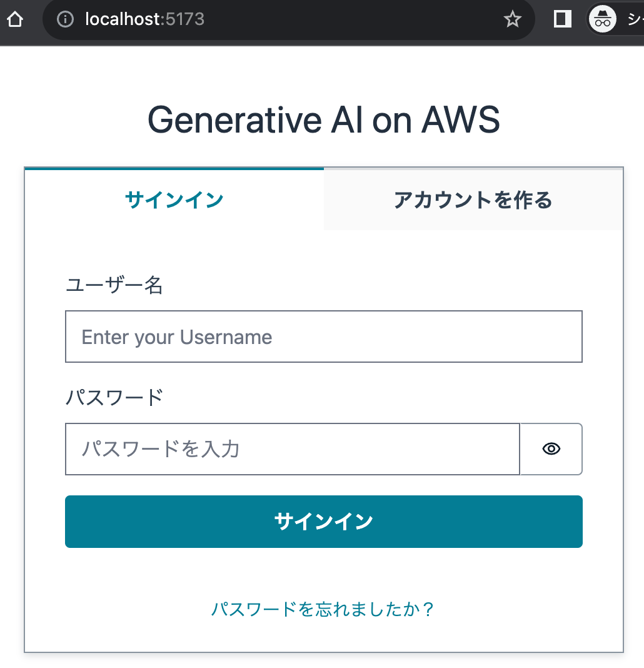Click the circled info icon near localhost
This screenshot has width=644, height=668.
(x=66, y=19)
